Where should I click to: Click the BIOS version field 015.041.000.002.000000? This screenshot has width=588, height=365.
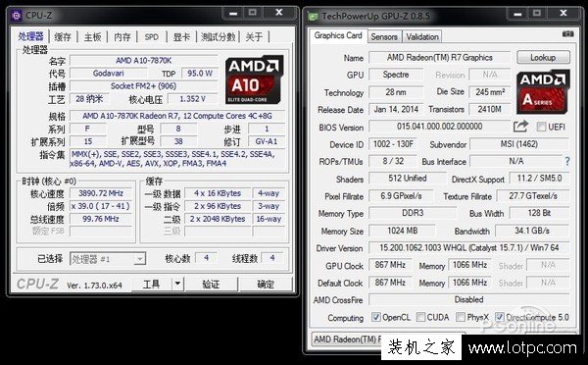click(x=439, y=127)
